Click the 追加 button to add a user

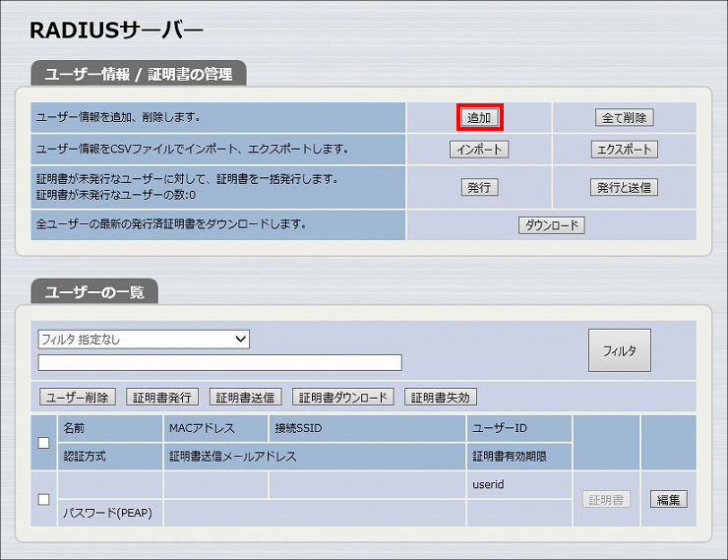point(480,117)
